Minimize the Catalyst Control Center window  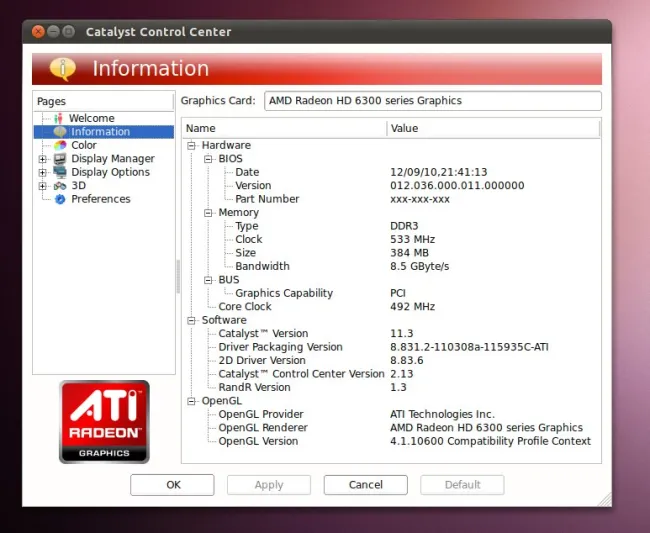(53, 31)
